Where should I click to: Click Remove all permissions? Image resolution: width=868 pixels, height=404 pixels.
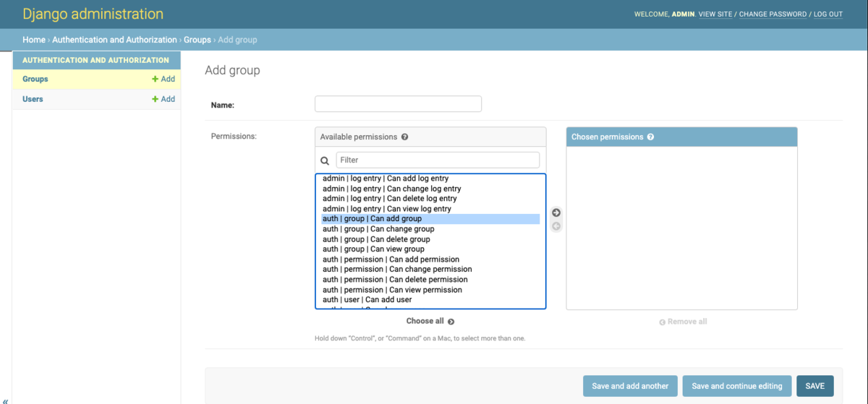coord(683,322)
